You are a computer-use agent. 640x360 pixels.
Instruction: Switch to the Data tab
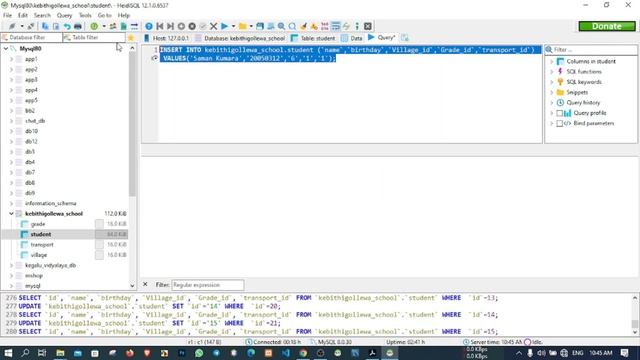pyautogui.click(x=352, y=38)
